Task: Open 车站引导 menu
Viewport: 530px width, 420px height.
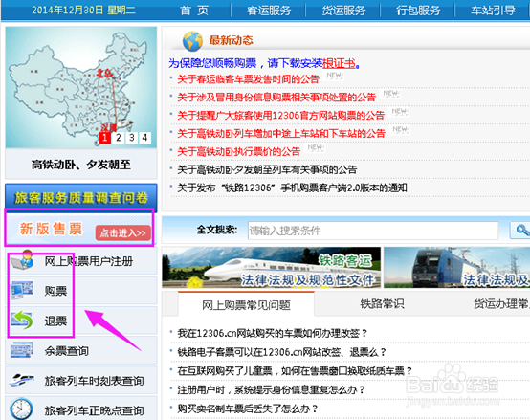Action: [493, 11]
